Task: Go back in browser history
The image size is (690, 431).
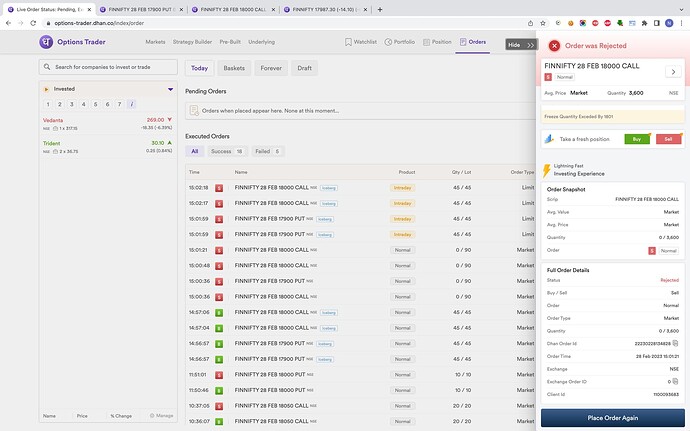Action: point(8,23)
